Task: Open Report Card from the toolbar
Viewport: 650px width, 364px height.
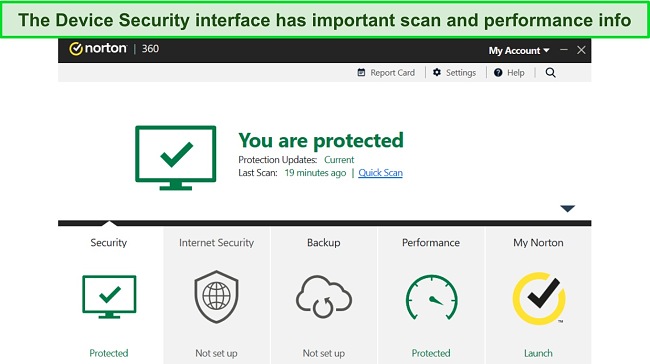Action: point(393,73)
